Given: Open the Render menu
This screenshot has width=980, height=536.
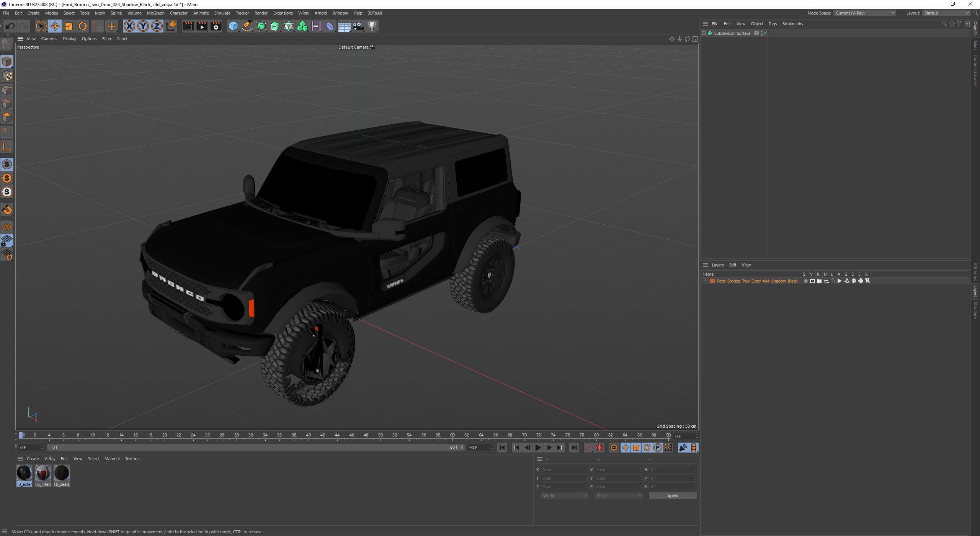Looking at the screenshot, I should pyautogui.click(x=261, y=13).
